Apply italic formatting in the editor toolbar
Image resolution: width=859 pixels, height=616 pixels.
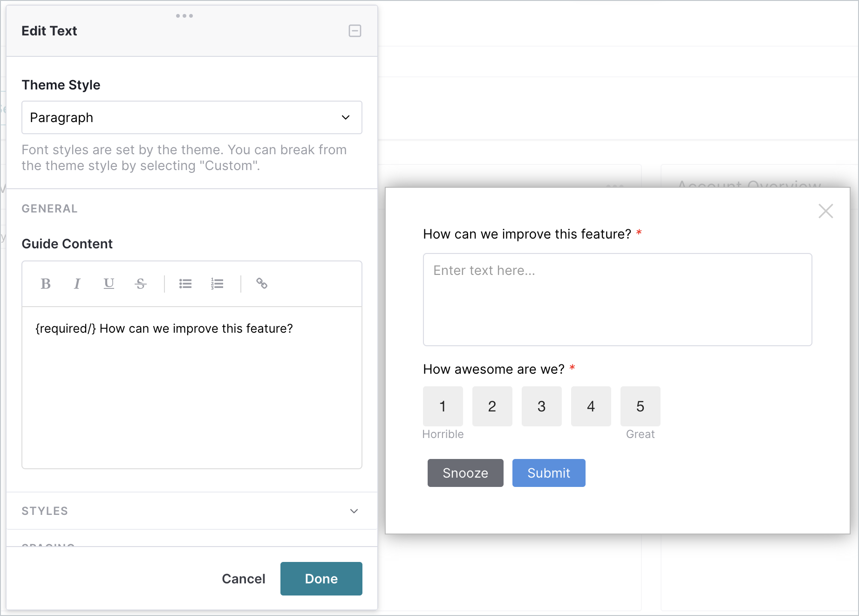point(77,283)
